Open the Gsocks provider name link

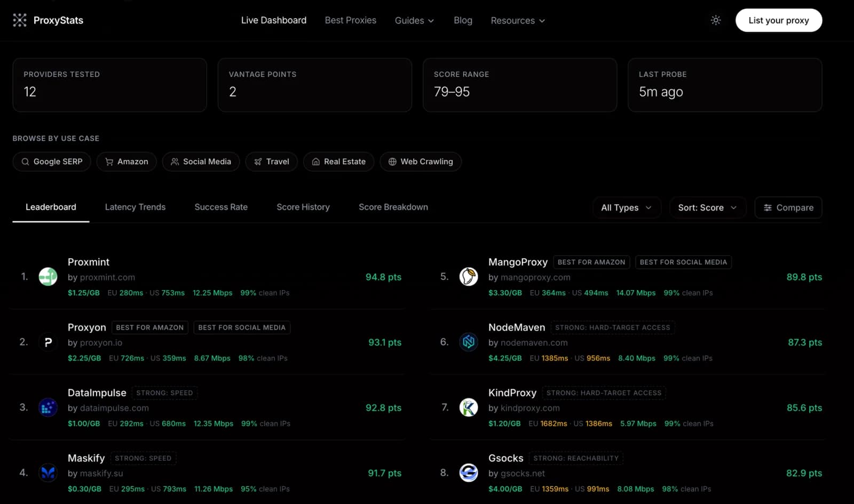(x=506, y=458)
